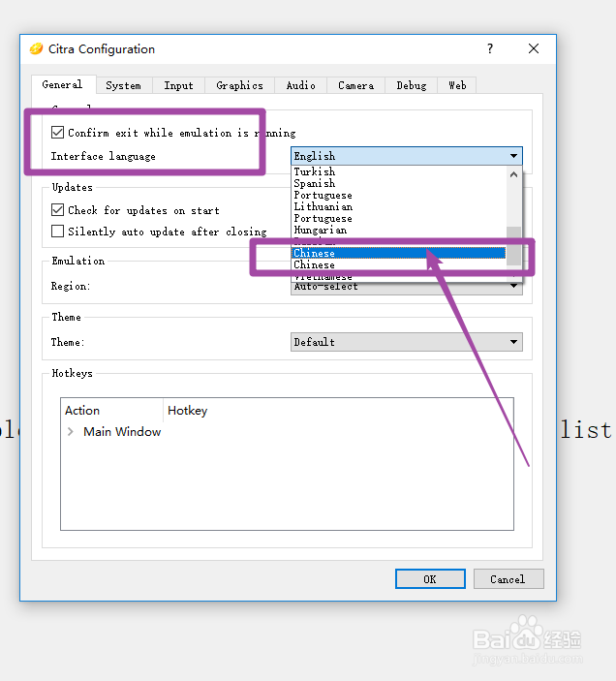Go to the Camera tab
Screen dimensions: 616x681
click(x=356, y=85)
